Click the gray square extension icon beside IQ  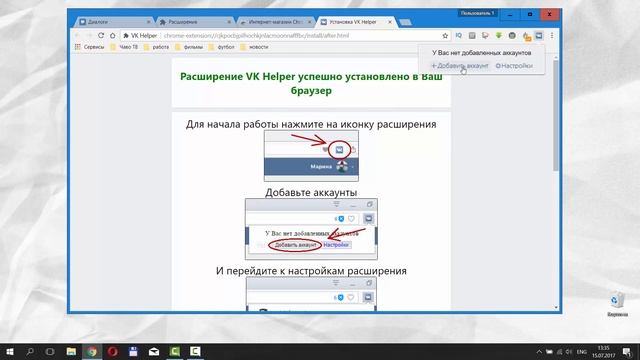472,36
